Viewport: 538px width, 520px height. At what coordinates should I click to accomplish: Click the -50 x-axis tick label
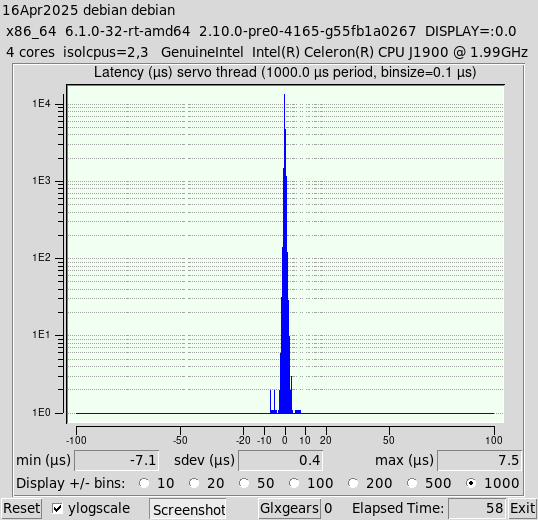tap(180, 440)
